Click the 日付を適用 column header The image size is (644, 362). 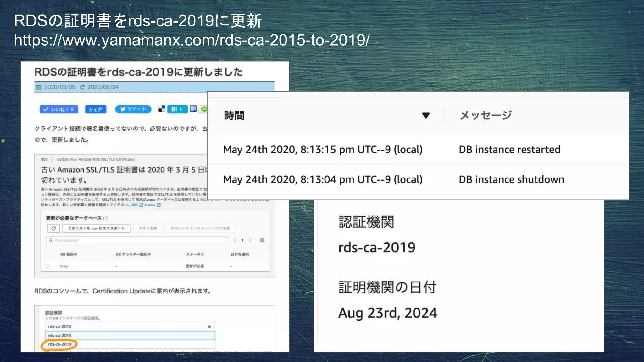click(240, 254)
